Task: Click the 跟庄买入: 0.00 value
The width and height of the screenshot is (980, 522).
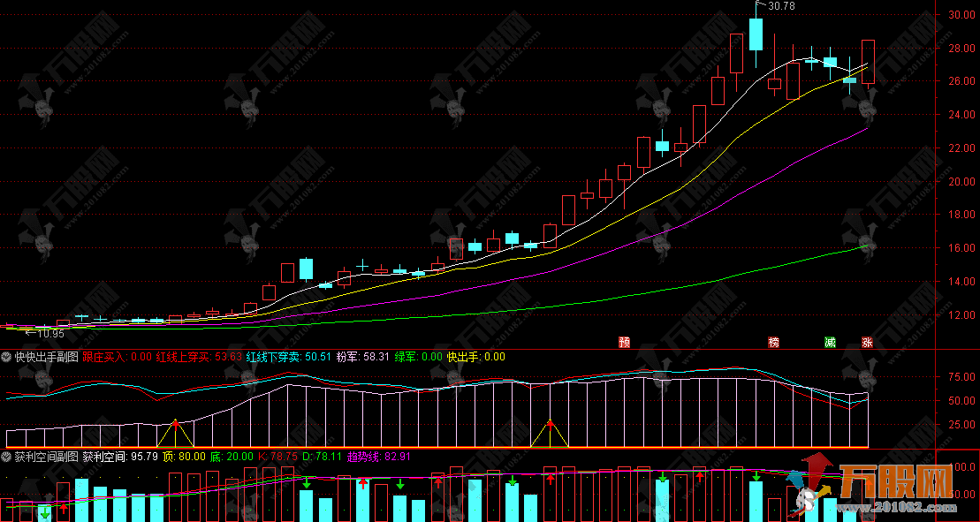Action: 118,357
